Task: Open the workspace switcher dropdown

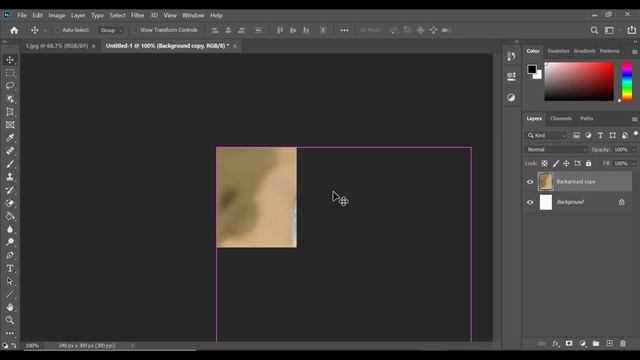Action: point(611,30)
